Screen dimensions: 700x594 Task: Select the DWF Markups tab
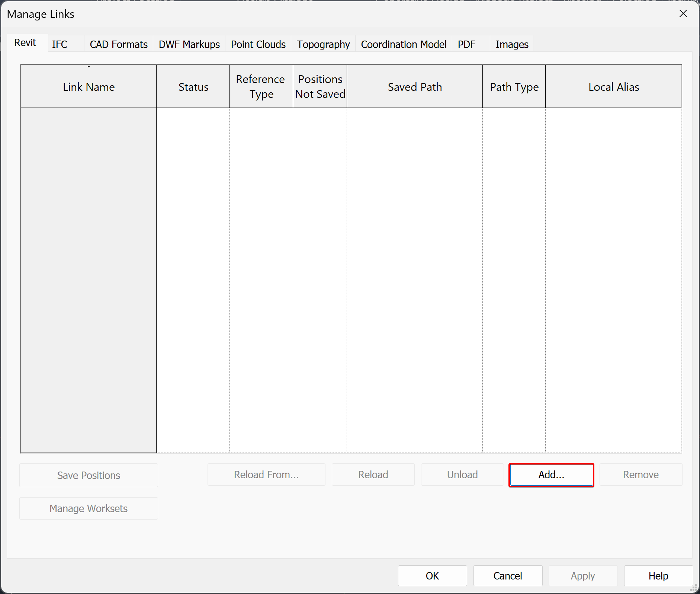pyautogui.click(x=189, y=44)
